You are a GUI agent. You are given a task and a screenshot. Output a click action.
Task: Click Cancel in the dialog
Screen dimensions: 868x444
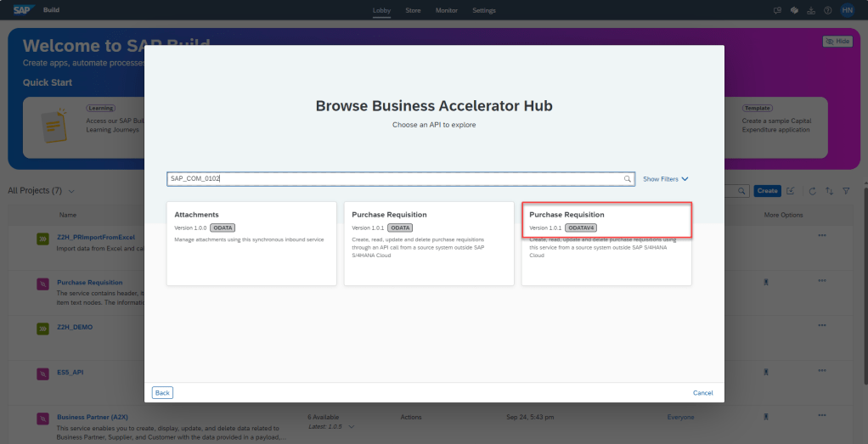pyautogui.click(x=702, y=393)
